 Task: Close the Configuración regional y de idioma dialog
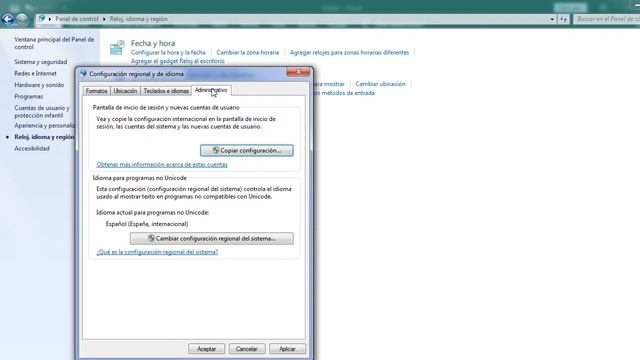[x=298, y=72]
